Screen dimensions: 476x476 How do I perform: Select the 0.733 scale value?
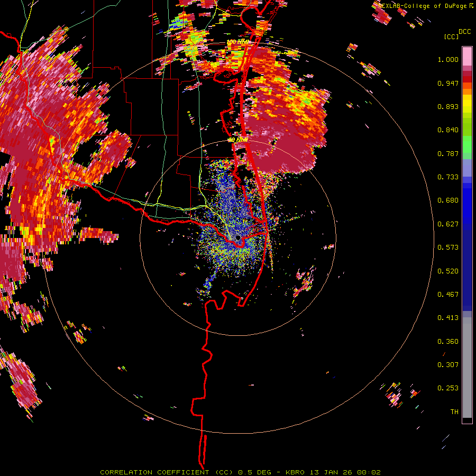pos(448,177)
